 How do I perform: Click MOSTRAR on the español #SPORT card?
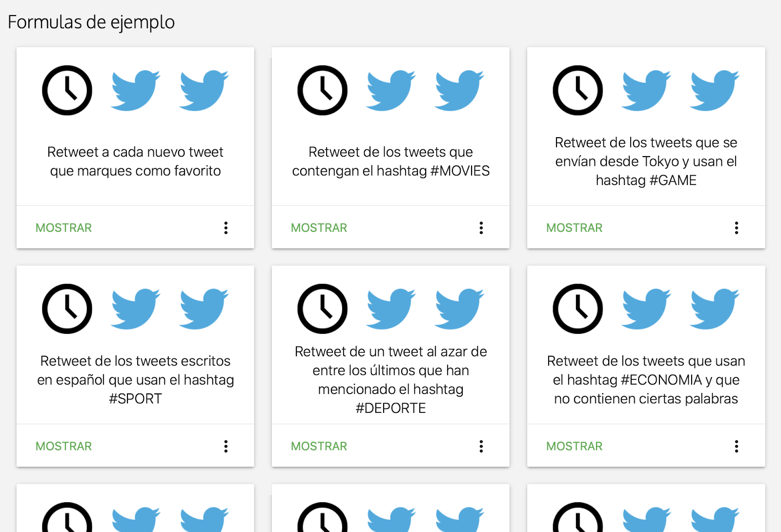click(63, 446)
